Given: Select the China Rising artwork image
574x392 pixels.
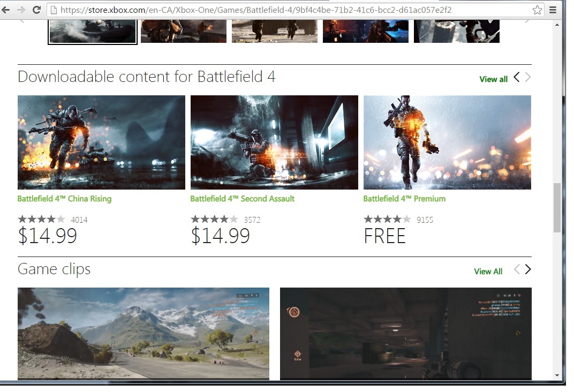Looking at the screenshot, I should [x=101, y=142].
